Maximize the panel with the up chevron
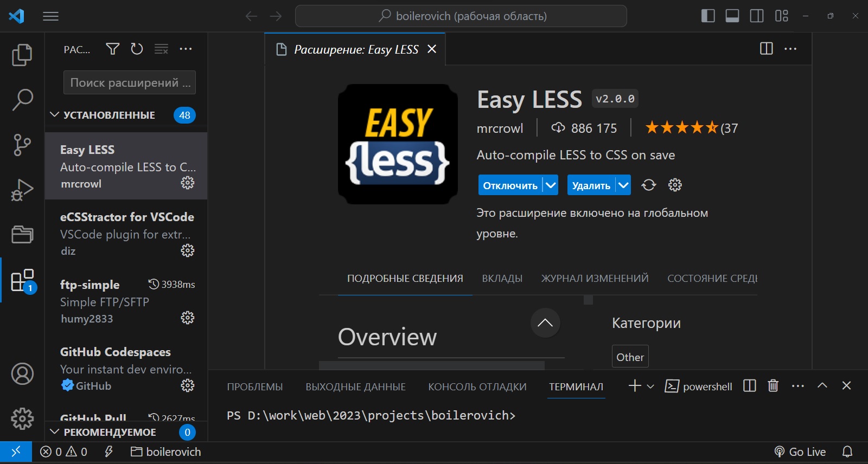The height and width of the screenshot is (464, 868). pyautogui.click(x=822, y=386)
